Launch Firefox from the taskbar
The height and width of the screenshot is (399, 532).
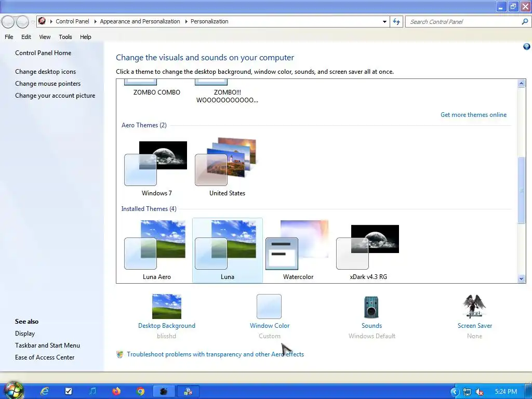(x=116, y=391)
